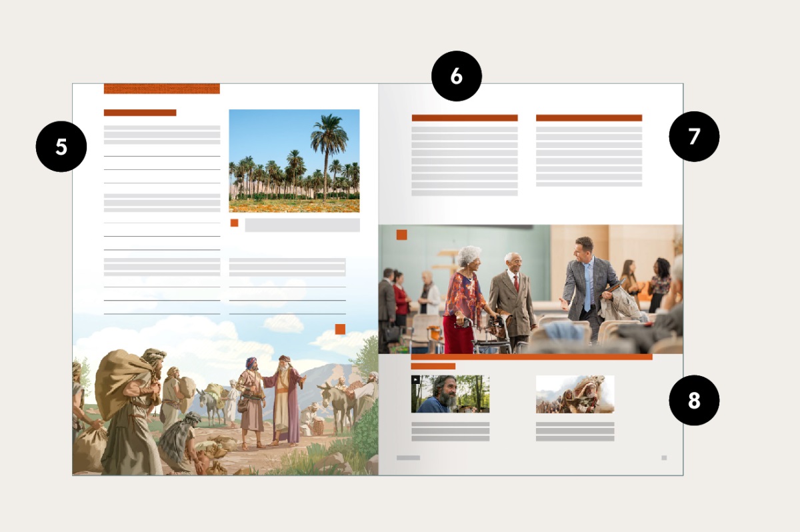Click orange subheading bar above left text
The width and height of the screenshot is (800, 532).
pyautogui.click(x=140, y=113)
